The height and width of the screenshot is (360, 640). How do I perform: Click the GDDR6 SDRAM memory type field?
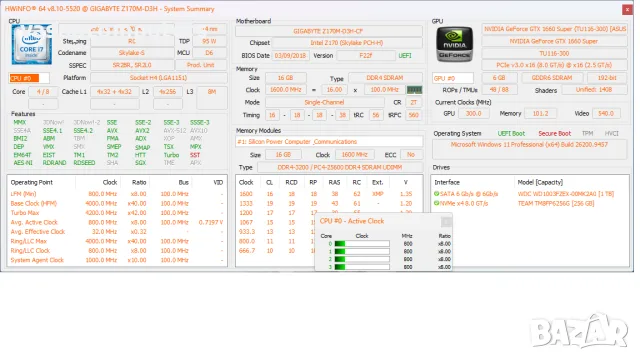click(x=552, y=78)
